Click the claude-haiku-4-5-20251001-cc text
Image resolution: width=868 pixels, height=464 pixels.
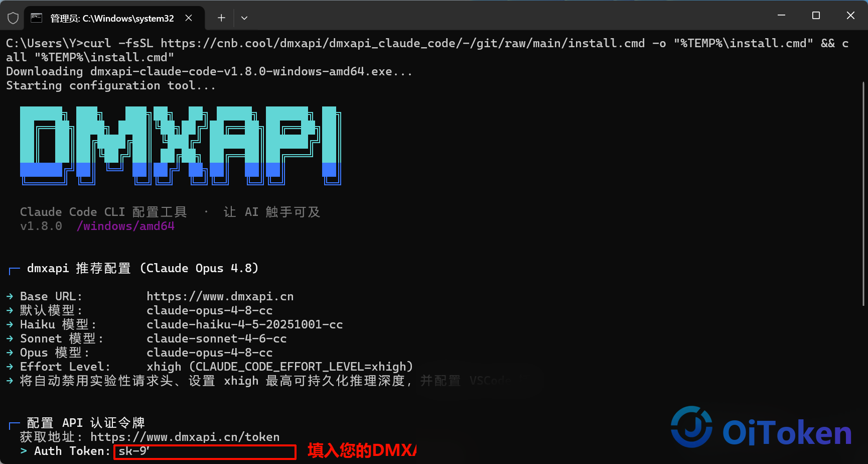point(244,324)
